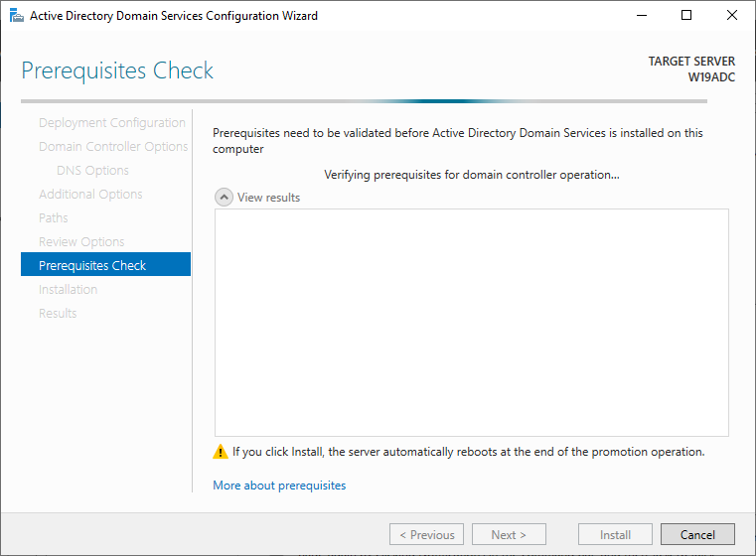Image resolution: width=756 pixels, height=556 pixels.
Task: Click the wizard app icon in title bar
Action: (17, 16)
